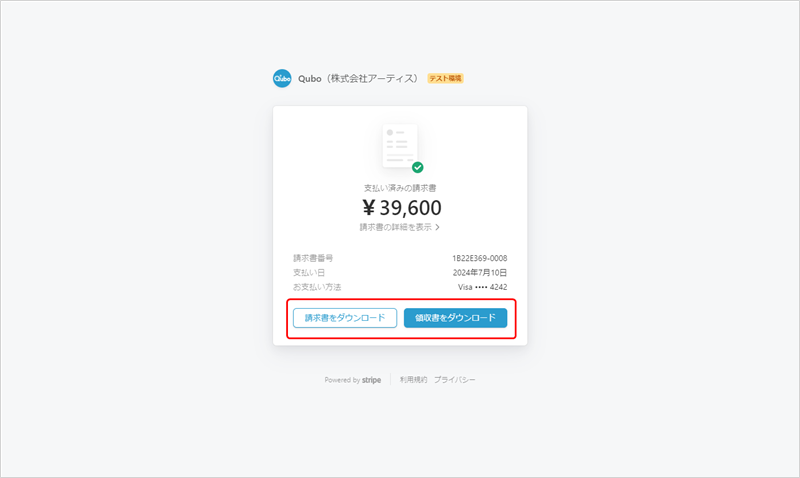Click invoice number 1B22E369-0008
The height and width of the screenshot is (478, 800).
(480, 258)
